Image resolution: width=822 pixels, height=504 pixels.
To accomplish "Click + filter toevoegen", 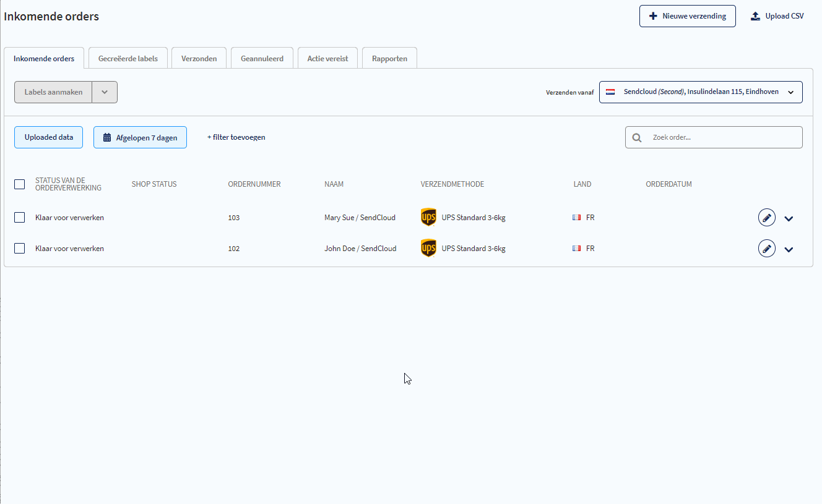I will coord(236,137).
